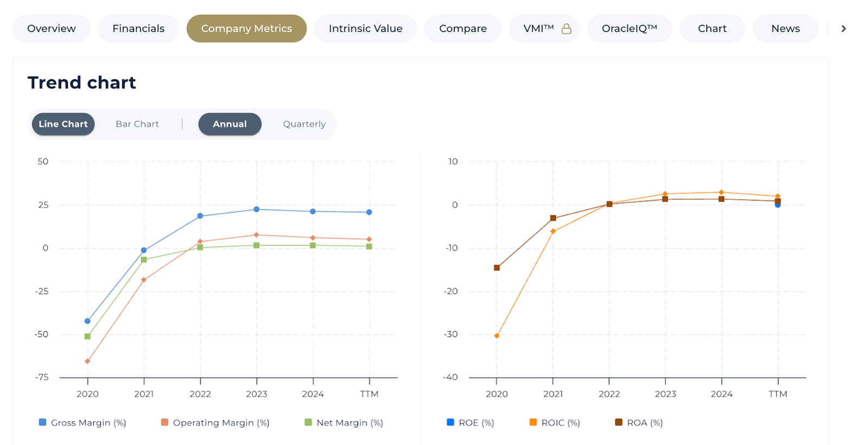
Task: Open the Overview tab
Action: pos(52,29)
